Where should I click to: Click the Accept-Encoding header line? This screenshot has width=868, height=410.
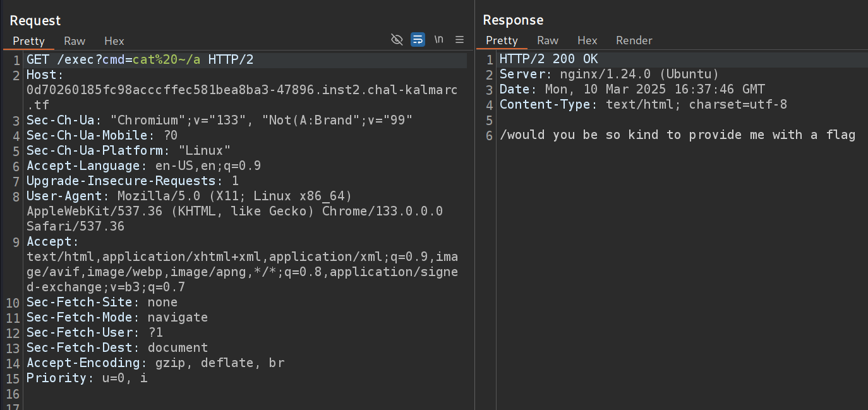point(155,363)
